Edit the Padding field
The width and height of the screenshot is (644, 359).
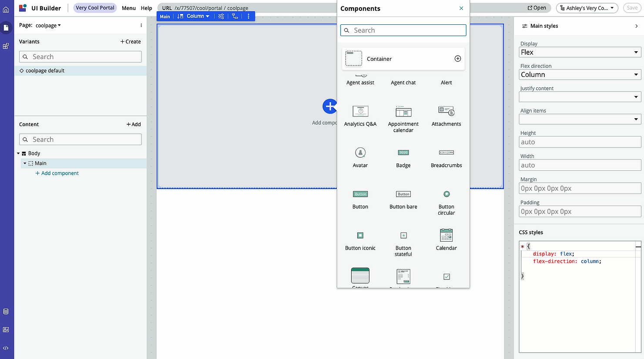(x=580, y=211)
